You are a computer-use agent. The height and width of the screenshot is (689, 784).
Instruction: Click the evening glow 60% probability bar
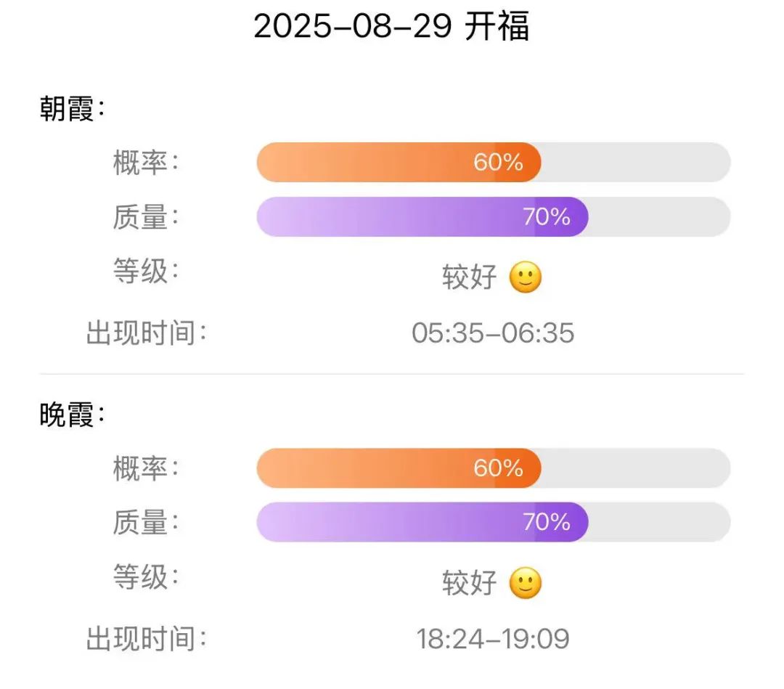pos(494,468)
